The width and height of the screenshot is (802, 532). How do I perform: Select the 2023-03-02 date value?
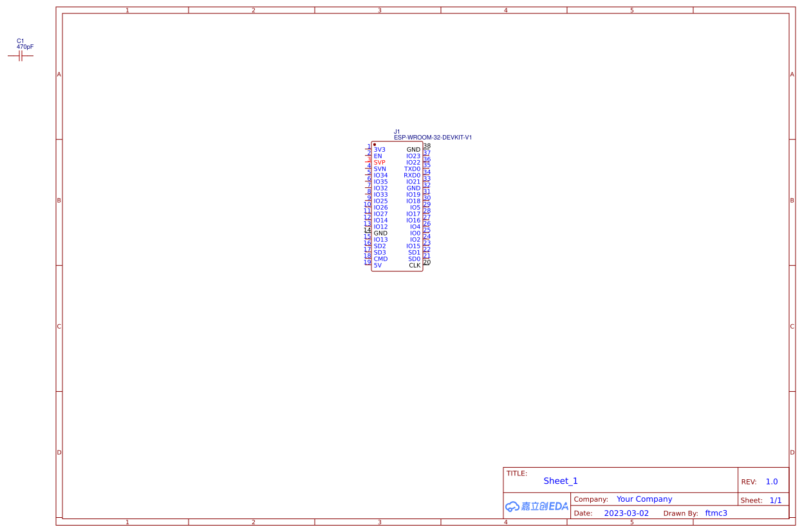click(x=626, y=513)
